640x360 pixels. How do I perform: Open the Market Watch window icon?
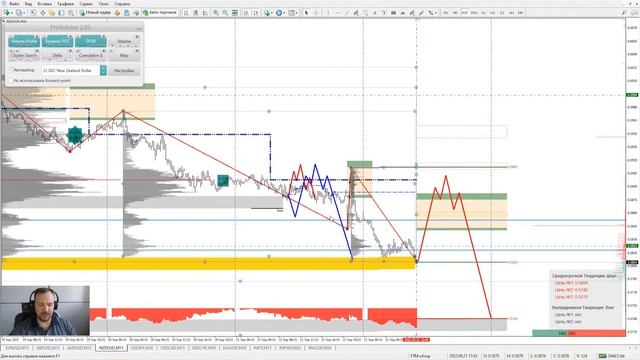tap(33, 13)
